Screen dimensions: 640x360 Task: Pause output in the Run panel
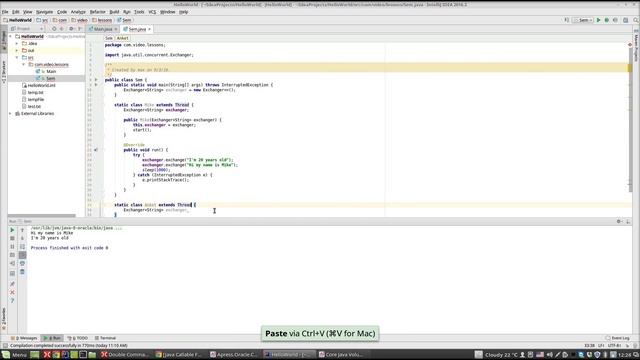[x=12, y=247]
